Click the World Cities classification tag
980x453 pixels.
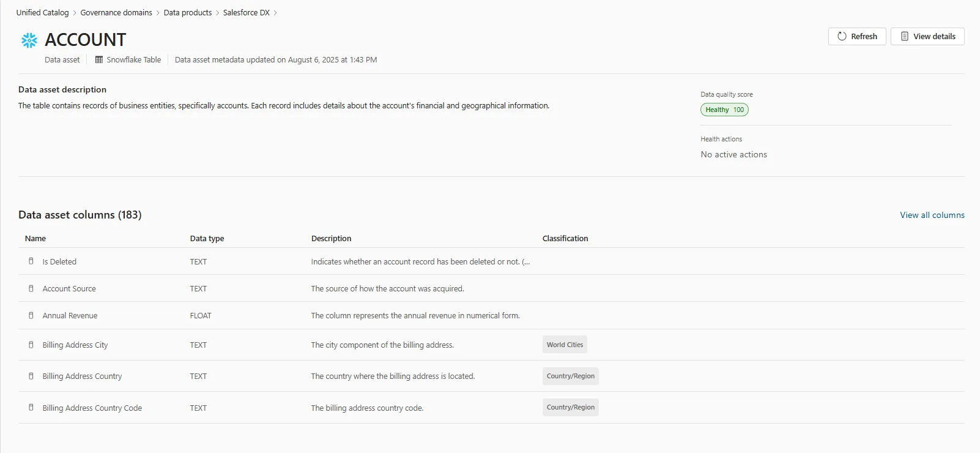[x=565, y=345]
